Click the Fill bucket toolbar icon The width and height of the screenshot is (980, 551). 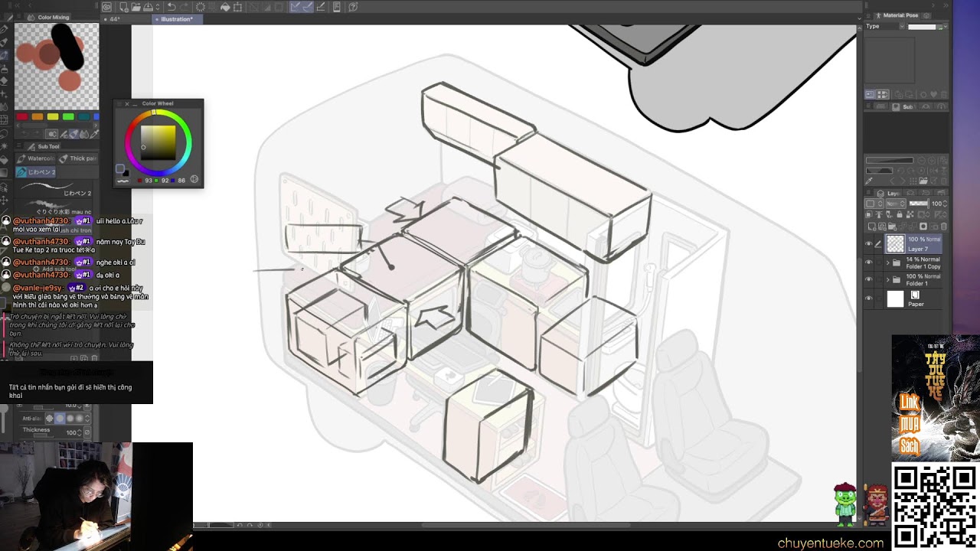(x=225, y=7)
